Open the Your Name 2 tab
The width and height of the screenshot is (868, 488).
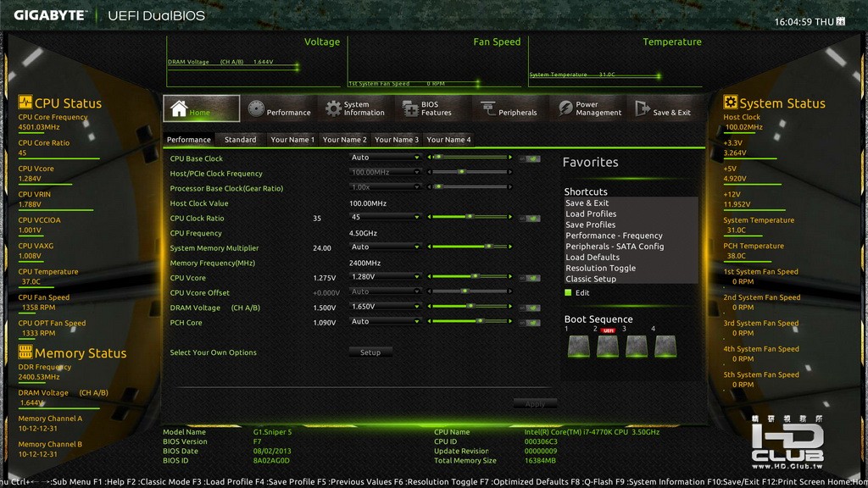pos(344,140)
